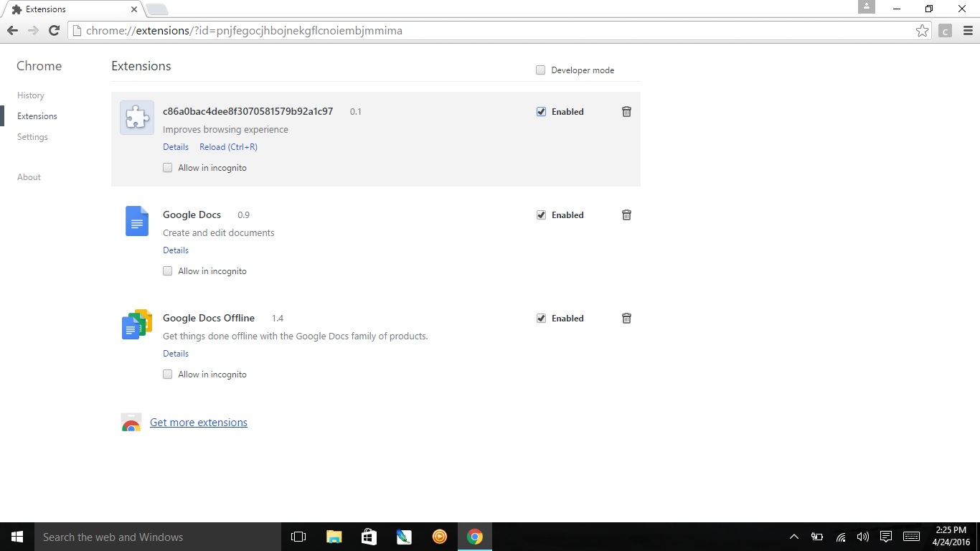Select Extensions in the Chrome sidebar

click(37, 116)
